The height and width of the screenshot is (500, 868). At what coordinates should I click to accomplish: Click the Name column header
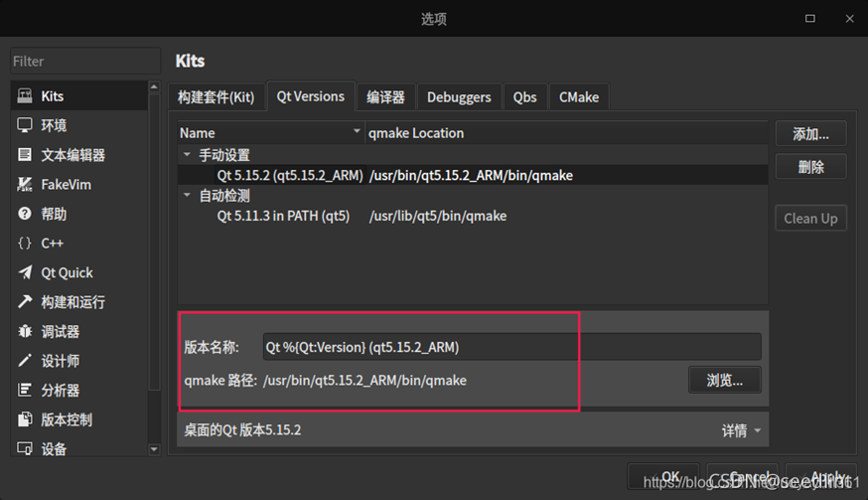271,133
